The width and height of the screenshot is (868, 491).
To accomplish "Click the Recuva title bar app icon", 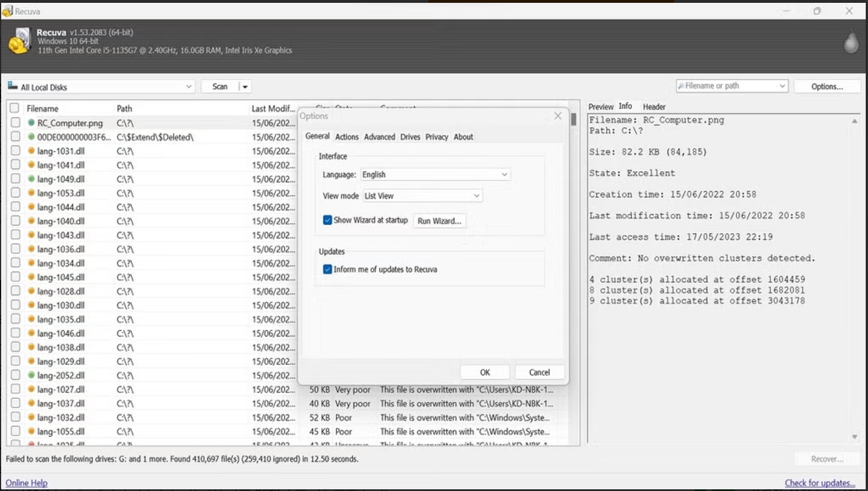I will pos(7,11).
